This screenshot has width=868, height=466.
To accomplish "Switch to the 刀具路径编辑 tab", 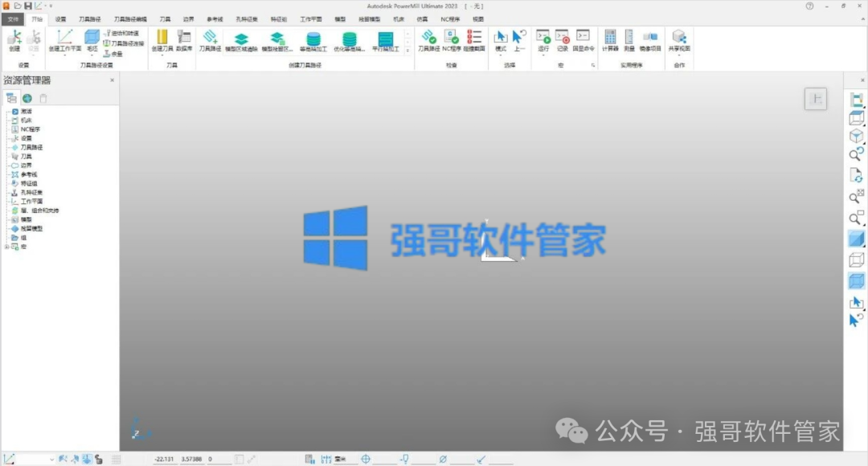I will point(130,19).
